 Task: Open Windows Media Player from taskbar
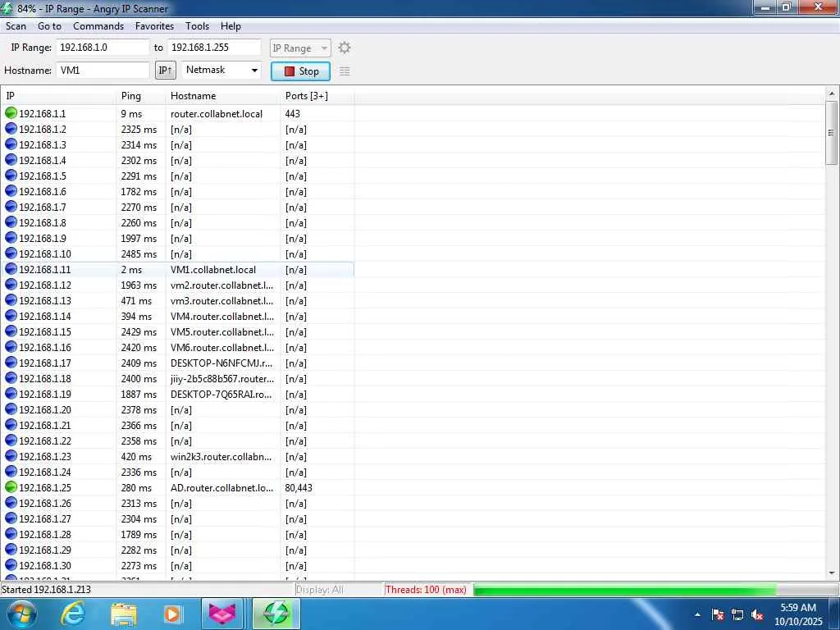click(x=172, y=614)
